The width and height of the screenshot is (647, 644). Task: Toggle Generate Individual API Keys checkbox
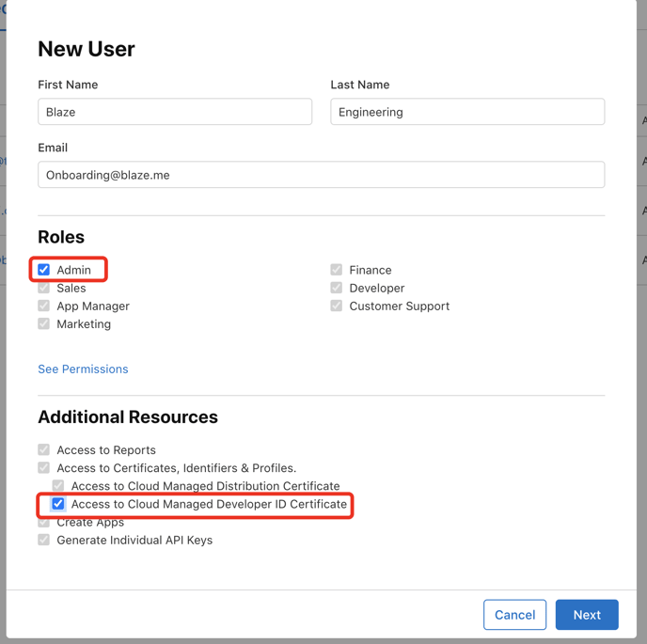pyautogui.click(x=44, y=541)
